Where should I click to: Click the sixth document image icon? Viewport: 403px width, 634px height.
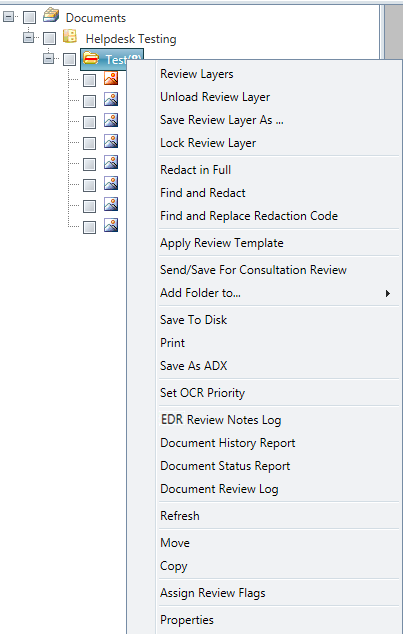coord(111,183)
